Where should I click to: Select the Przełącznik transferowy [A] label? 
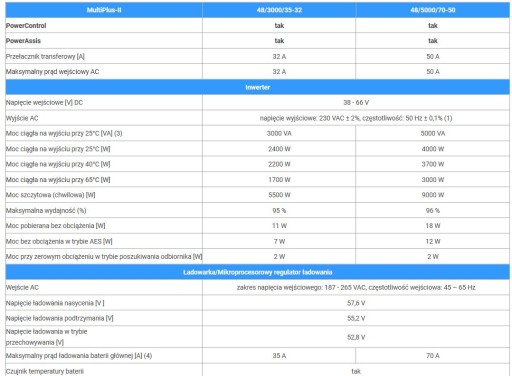[45, 56]
